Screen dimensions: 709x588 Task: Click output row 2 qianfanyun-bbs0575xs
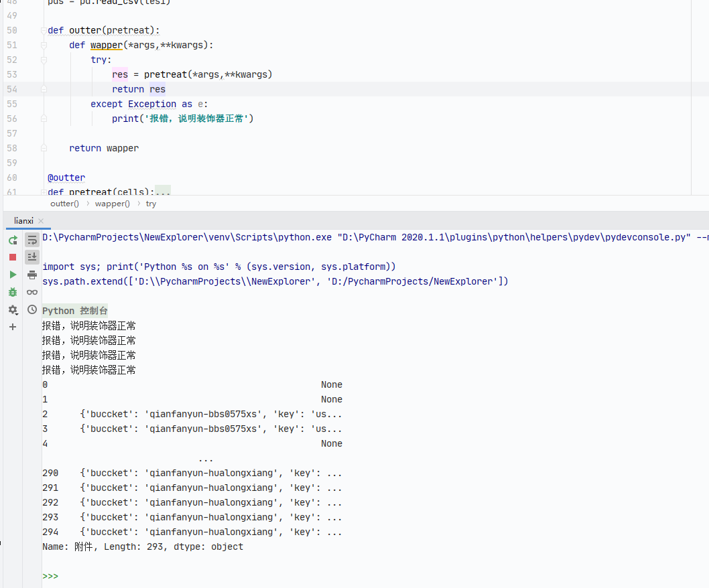click(x=192, y=414)
